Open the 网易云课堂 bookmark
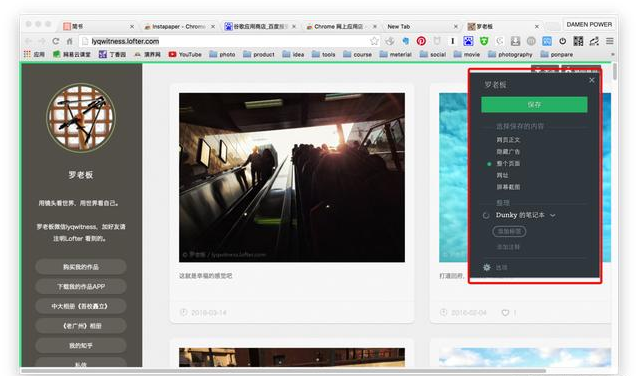The image size is (643, 376). coord(72,54)
